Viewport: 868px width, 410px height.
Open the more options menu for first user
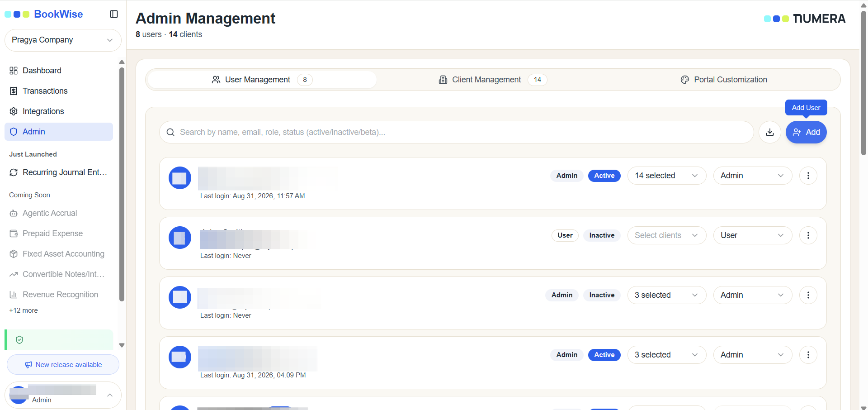point(808,176)
